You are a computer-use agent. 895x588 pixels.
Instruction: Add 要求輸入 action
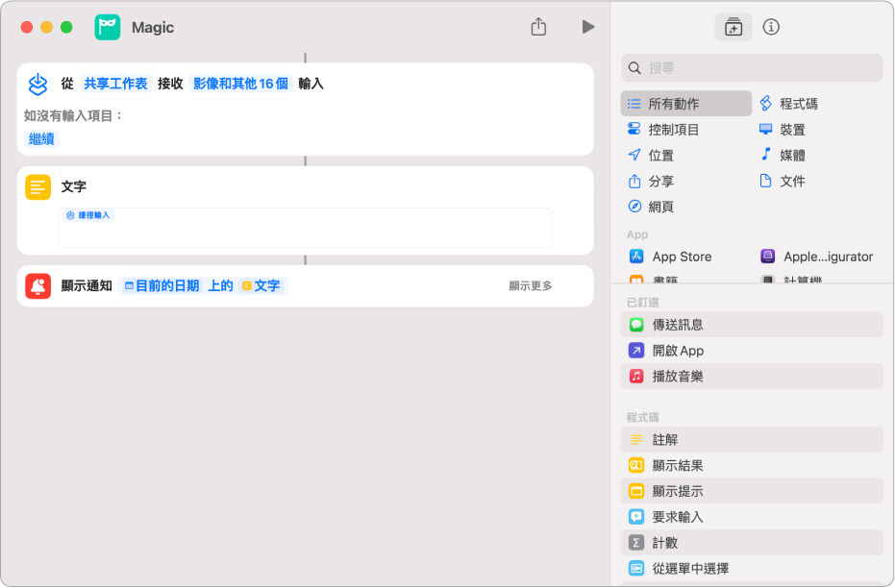pos(752,517)
